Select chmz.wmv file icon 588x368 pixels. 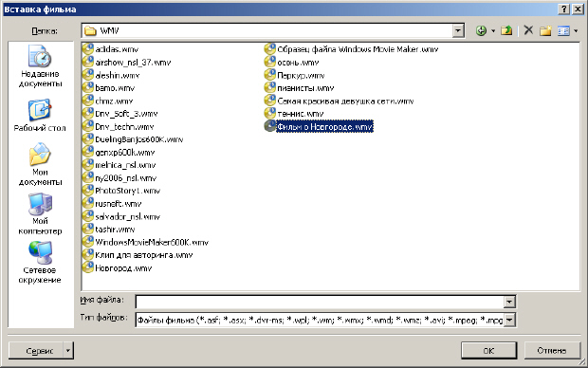point(88,101)
